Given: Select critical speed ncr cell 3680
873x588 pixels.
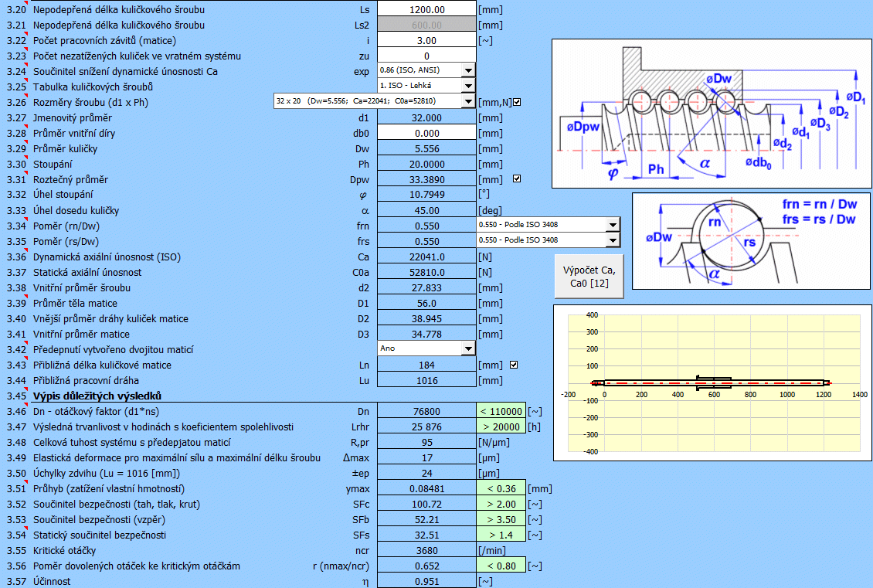Looking at the screenshot, I should (x=427, y=551).
